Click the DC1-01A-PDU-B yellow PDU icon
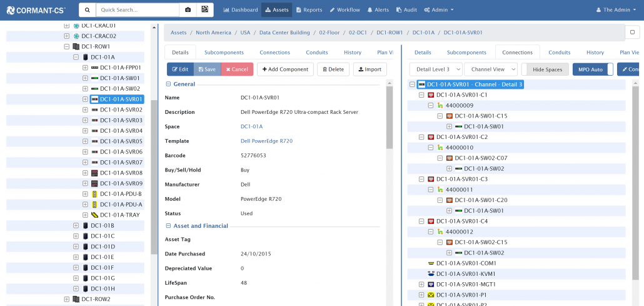 point(94,194)
